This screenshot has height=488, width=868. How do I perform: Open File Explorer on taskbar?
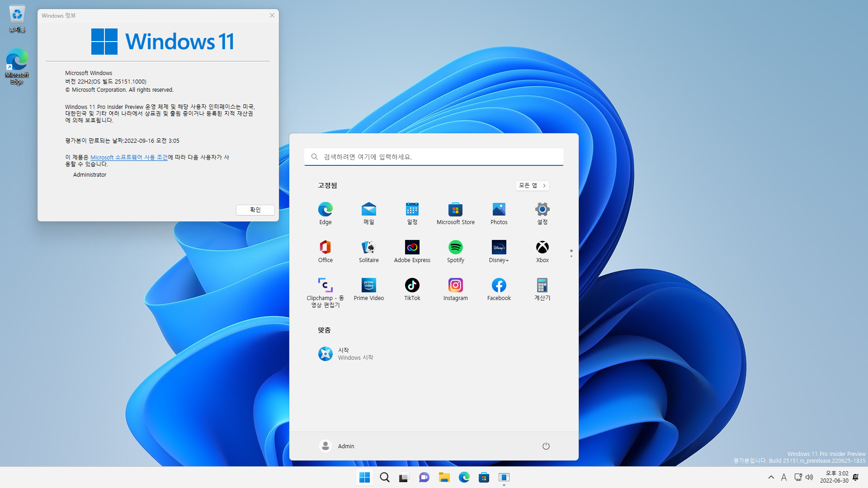point(444,478)
